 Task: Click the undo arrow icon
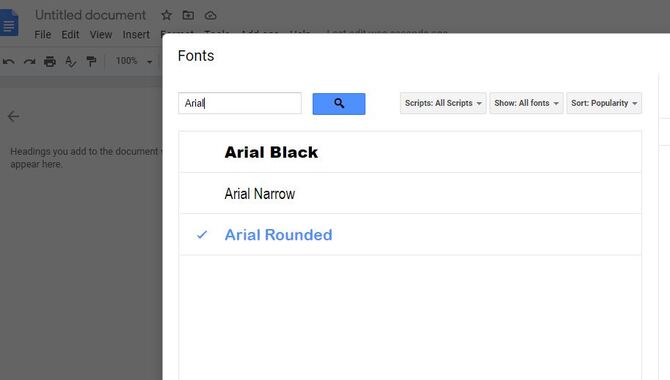9,62
